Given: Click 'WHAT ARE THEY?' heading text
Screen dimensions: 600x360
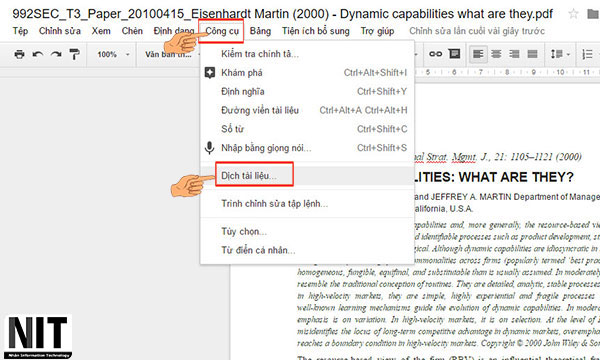Looking at the screenshot, I should click(516, 177).
